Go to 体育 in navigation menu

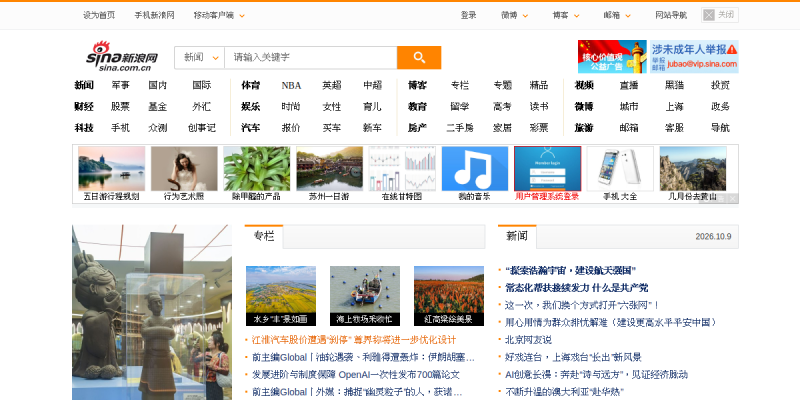click(251, 85)
